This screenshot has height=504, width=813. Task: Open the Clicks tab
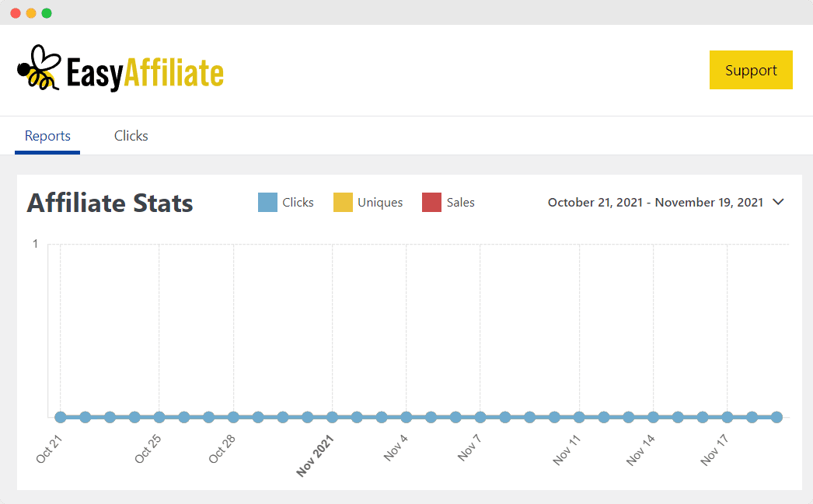[x=131, y=136]
